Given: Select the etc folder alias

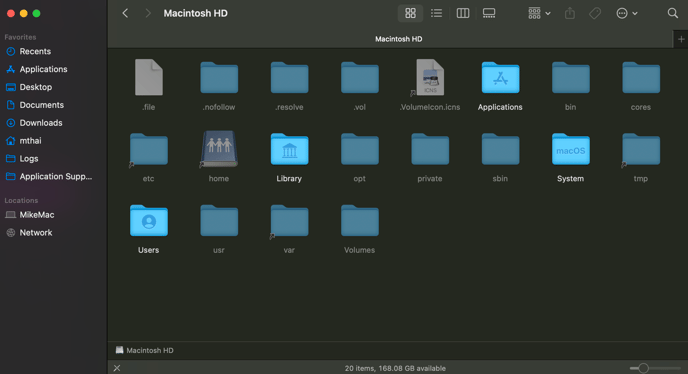Looking at the screenshot, I should (x=149, y=149).
